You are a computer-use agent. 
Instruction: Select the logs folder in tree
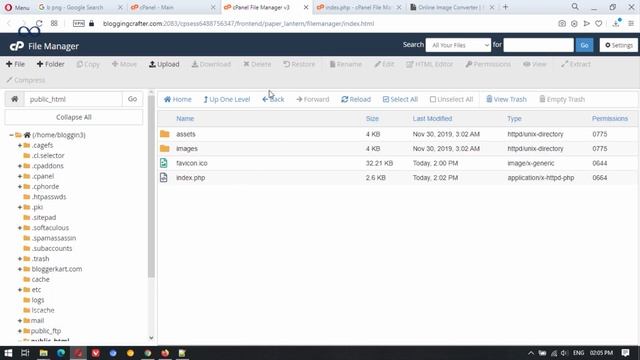(x=38, y=300)
